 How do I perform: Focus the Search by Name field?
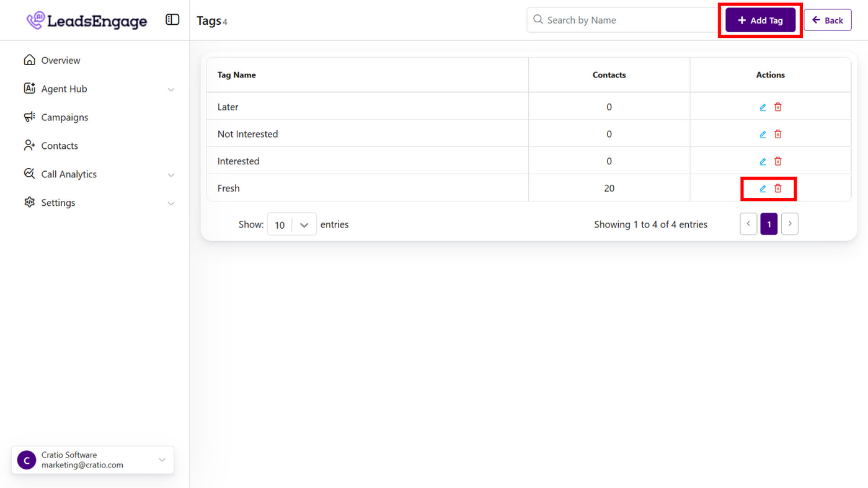point(626,20)
